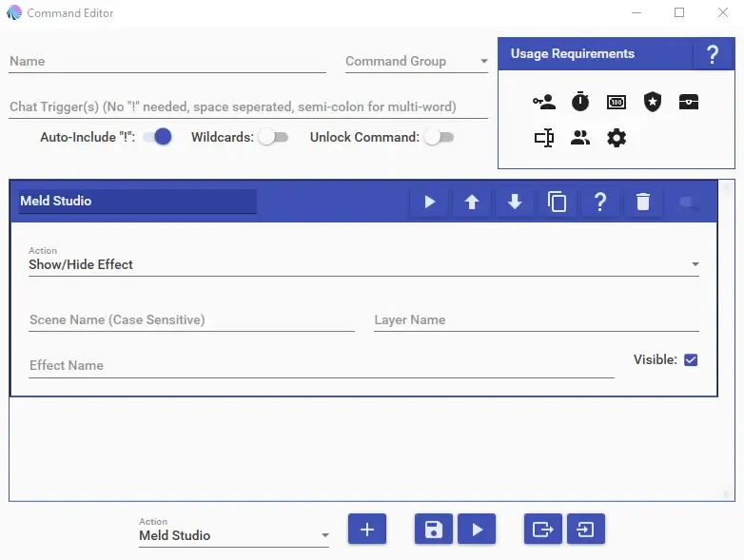This screenshot has width=744, height=560.
Task: Click the save command button
Action: click(433, 530)
